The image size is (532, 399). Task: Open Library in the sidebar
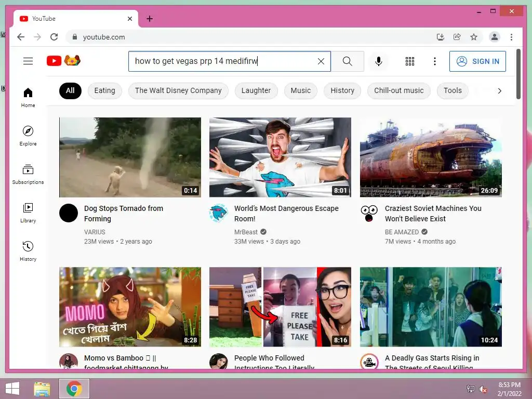click(28, 213)
